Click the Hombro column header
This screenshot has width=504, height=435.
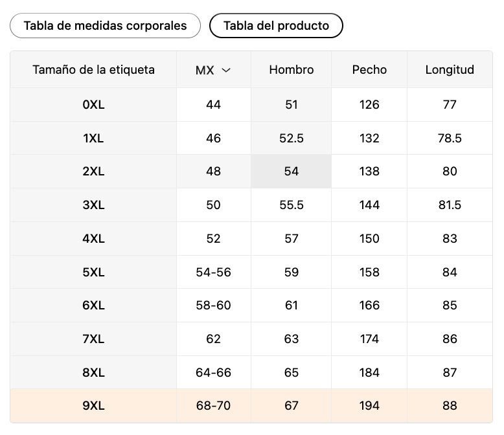pyautogui.click(x=292, y=70)
